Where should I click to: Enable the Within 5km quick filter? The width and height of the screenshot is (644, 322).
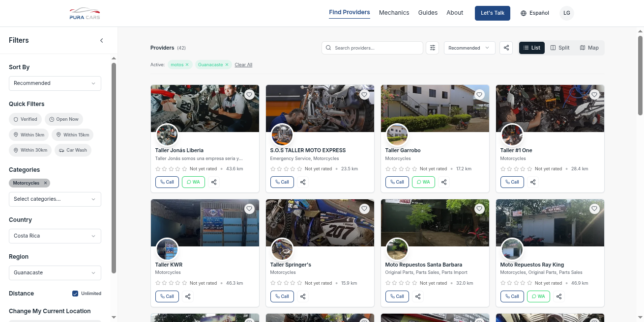29,135
